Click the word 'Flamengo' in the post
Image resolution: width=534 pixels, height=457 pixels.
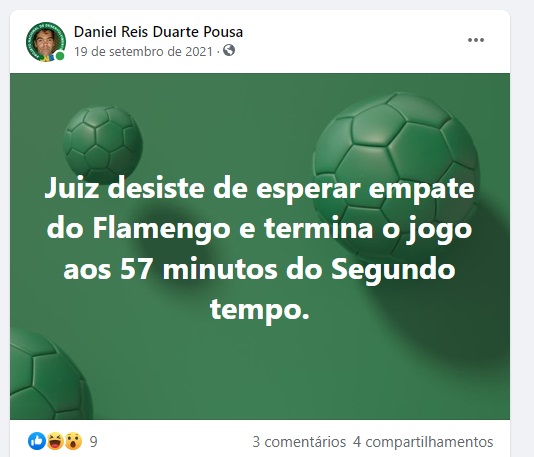coord(161,229)
